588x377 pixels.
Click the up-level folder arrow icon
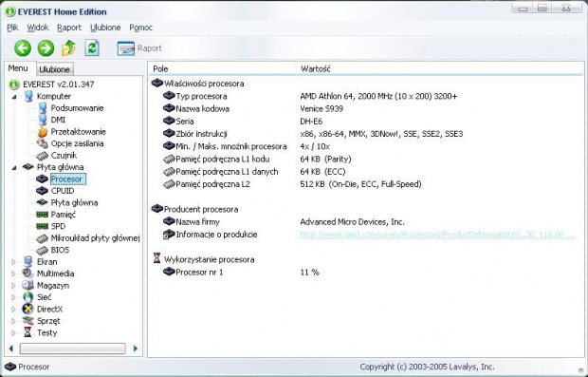(x=68, y=48)
